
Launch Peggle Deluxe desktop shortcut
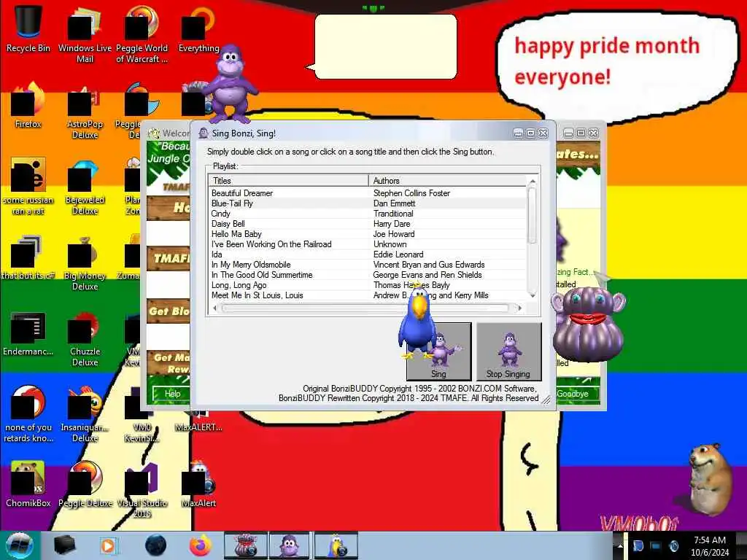click(x=85, y=485)
